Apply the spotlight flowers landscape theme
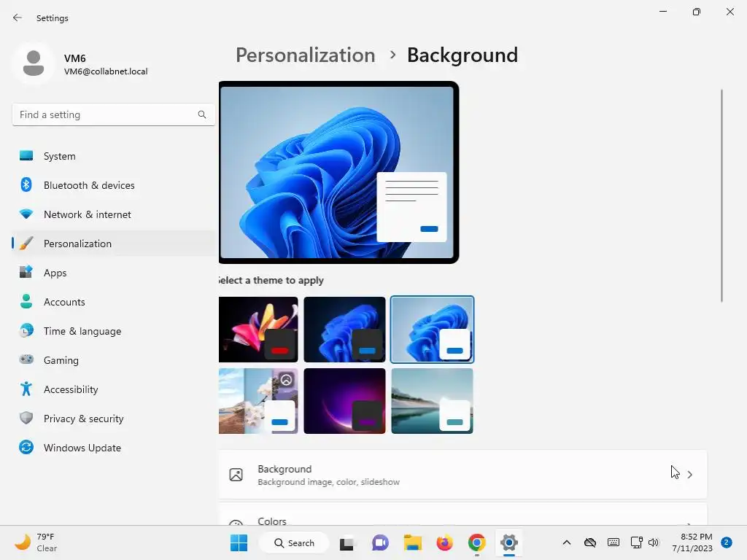The image size is (747, 560). coord(258,401)
